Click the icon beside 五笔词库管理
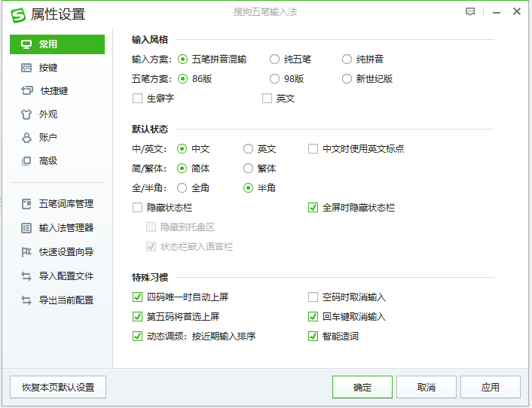Image resolution: width=532 pixels, height=408 pixels. pos(26,204)
